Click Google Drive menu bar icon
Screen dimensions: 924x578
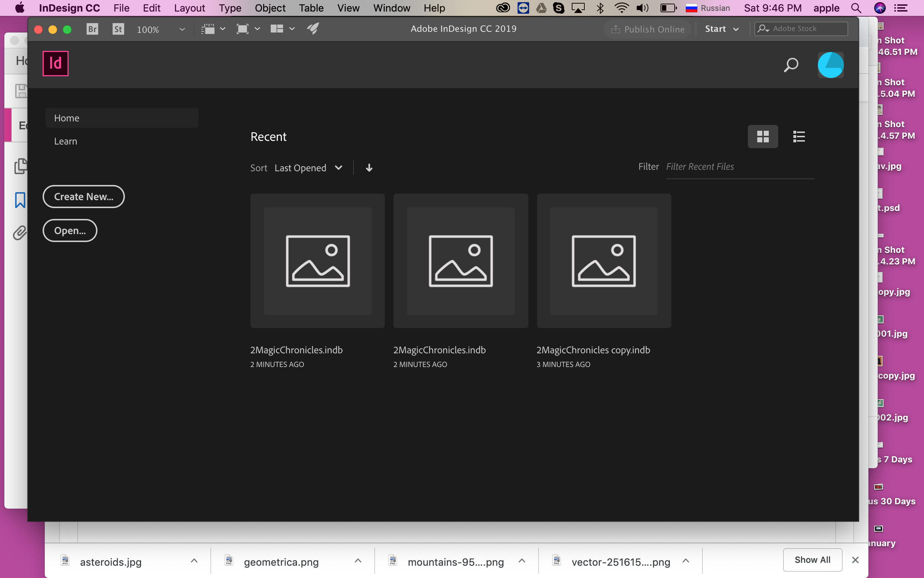pos(541,8)
